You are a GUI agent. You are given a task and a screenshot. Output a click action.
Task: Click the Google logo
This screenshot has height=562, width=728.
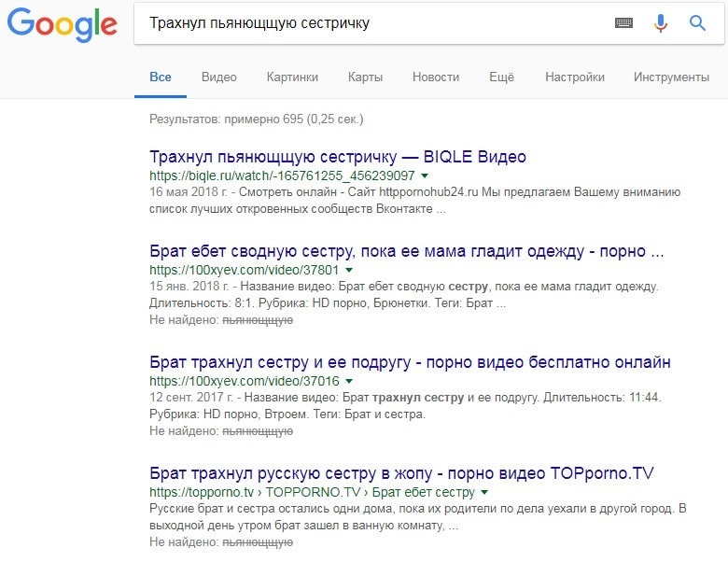(x=63, y=24)
